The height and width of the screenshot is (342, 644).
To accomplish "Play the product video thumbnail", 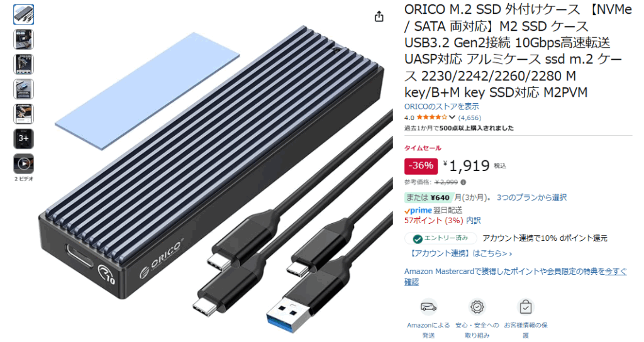I will pos(24,164).
